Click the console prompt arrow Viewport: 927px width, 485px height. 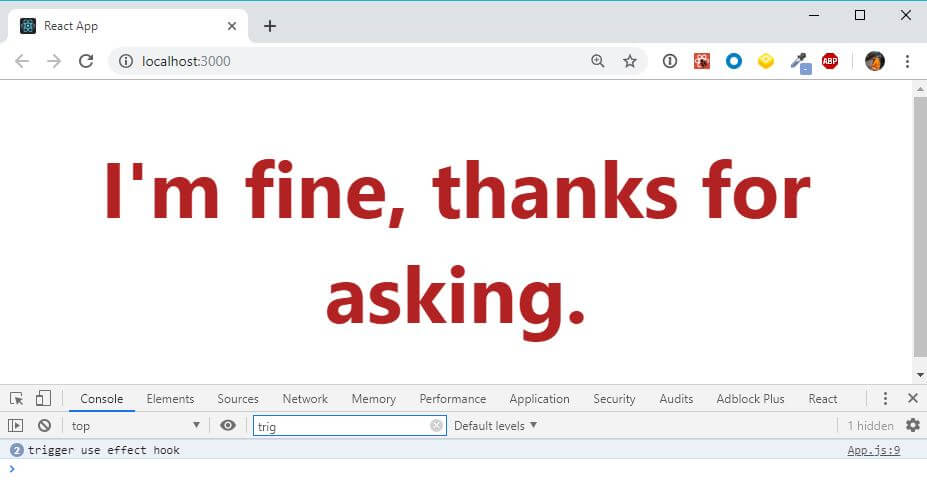[x=12, y=468]
